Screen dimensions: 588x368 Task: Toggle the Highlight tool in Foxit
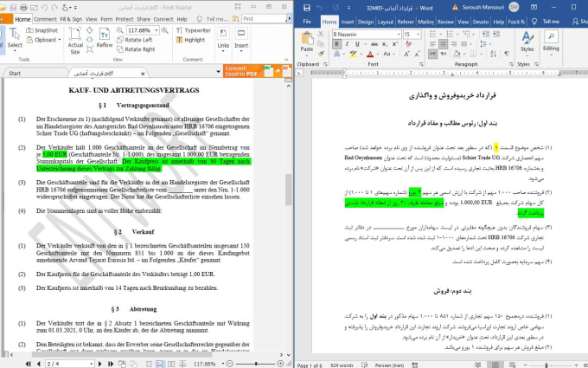click(191, 40)
